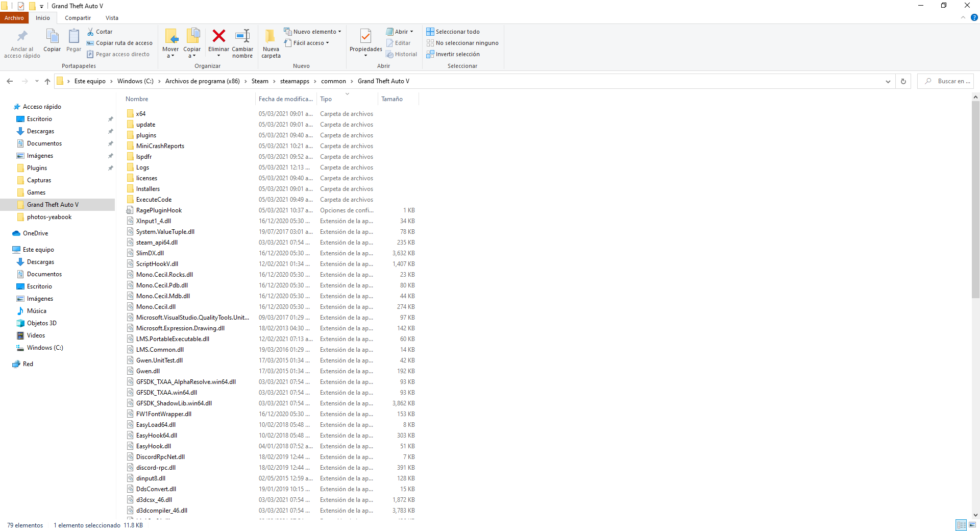Click the red Eliminar delete icon
The image size is (980, 531).
coord(218,36)
